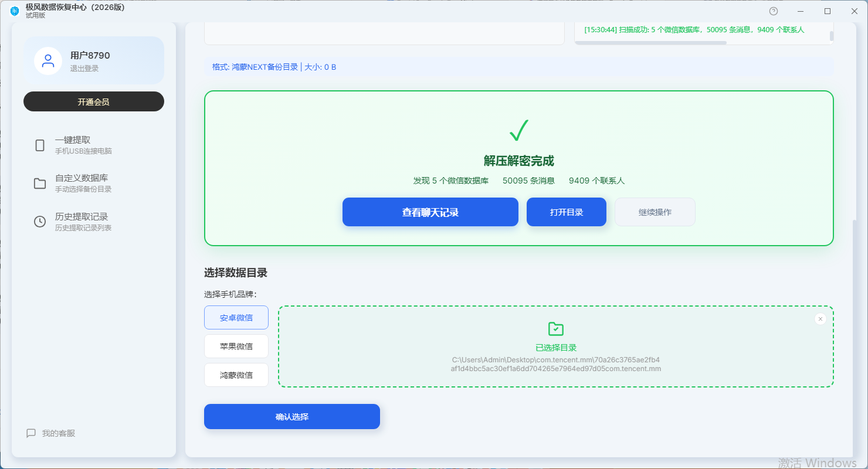Click the user avatar icon
Screen dimensions: 868x469
tap(48, 61)
